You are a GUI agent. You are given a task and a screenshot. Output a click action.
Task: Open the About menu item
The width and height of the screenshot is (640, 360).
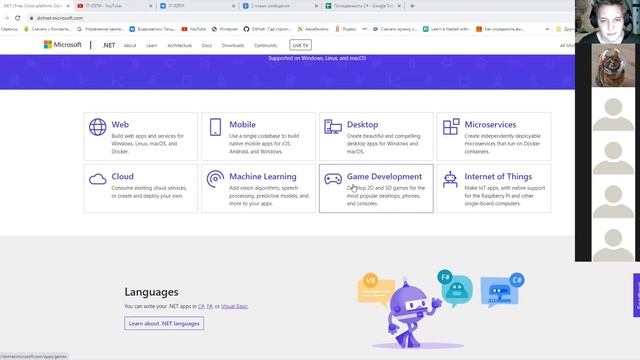pos(130,45)
